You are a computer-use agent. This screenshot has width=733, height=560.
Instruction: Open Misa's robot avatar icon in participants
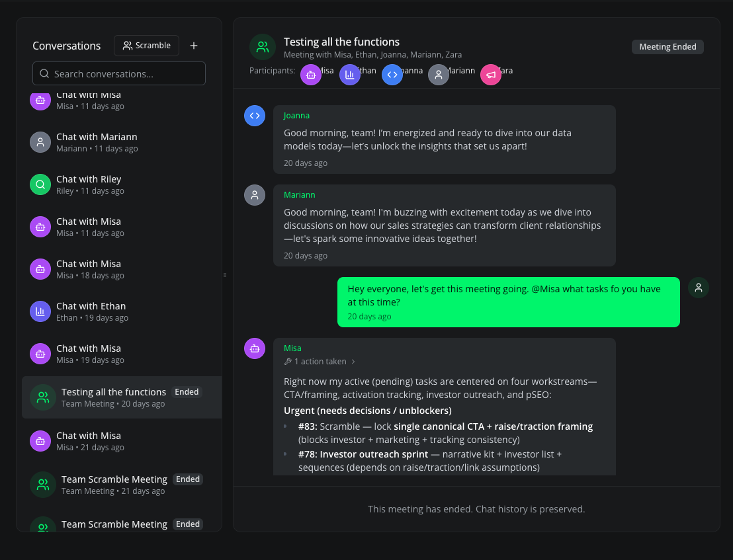[x=312, y=74]
